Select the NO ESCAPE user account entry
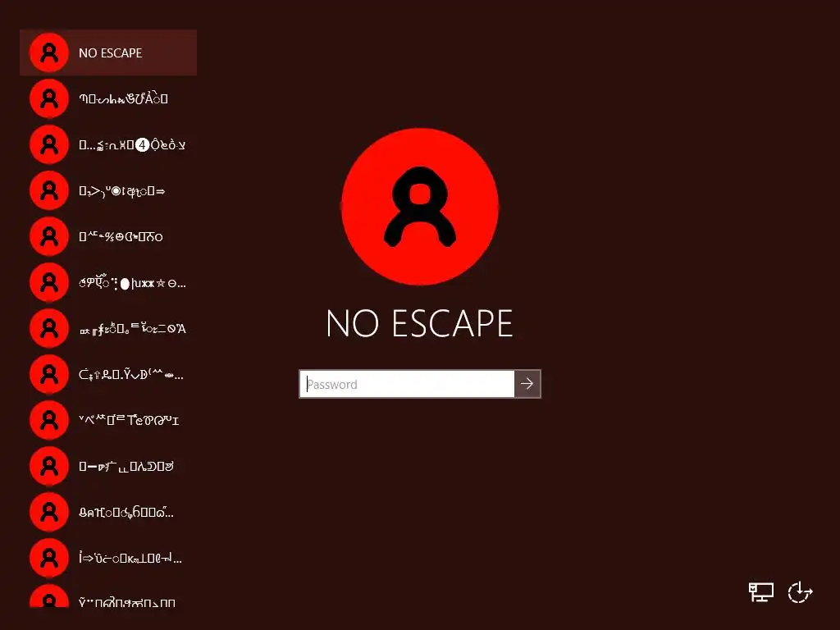This screenshot has height=630, width=840. coord(108,52)
